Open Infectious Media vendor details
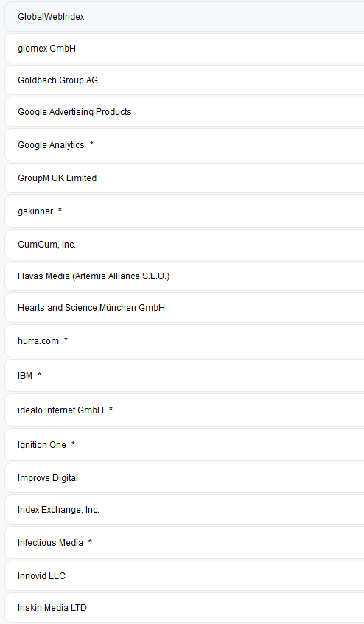 point(184,542)
